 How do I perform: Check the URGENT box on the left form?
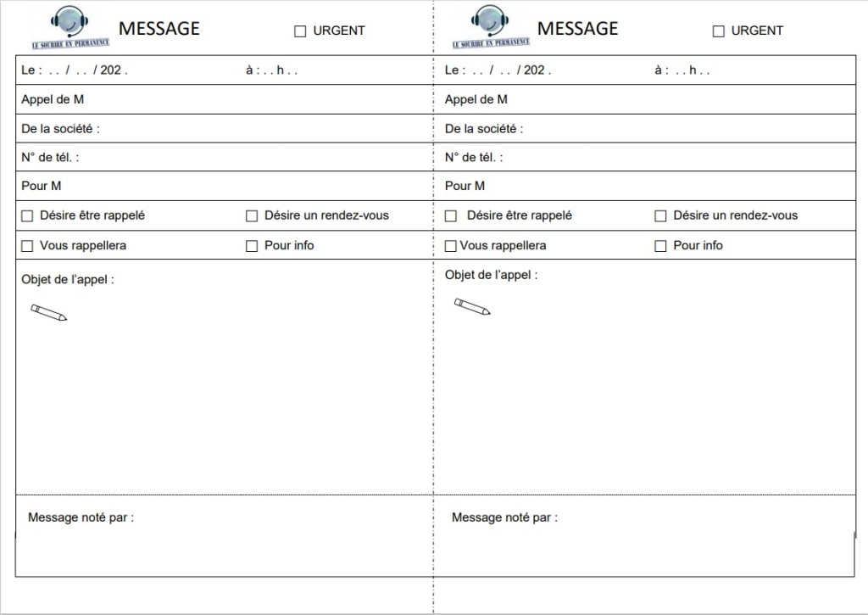click(300, 31)
